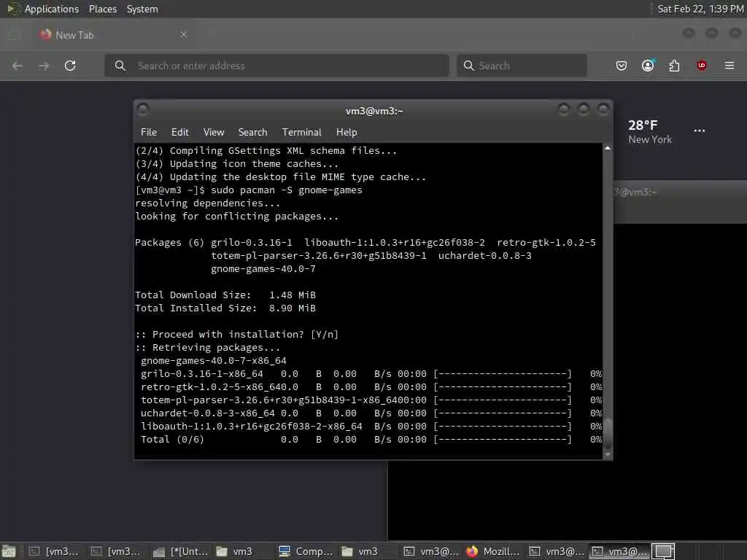Viewport: 747px width, 560px height.
Task: Click the clock showing Sat Feb 22
Action: (x=700, y=9)
